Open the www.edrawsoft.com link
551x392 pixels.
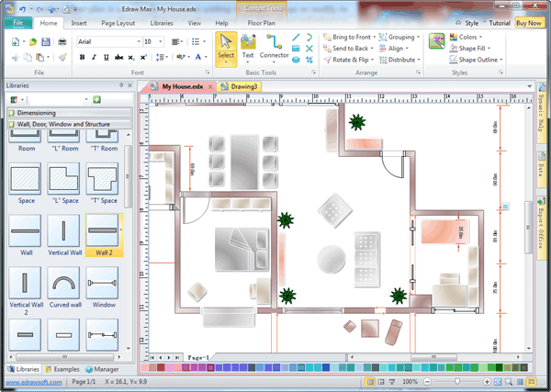pos(31,381)
